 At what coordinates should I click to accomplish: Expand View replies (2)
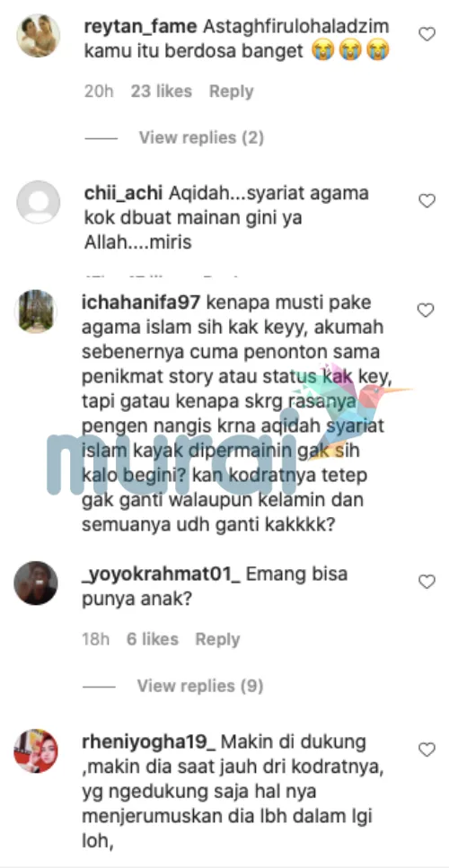pos(201,137)
